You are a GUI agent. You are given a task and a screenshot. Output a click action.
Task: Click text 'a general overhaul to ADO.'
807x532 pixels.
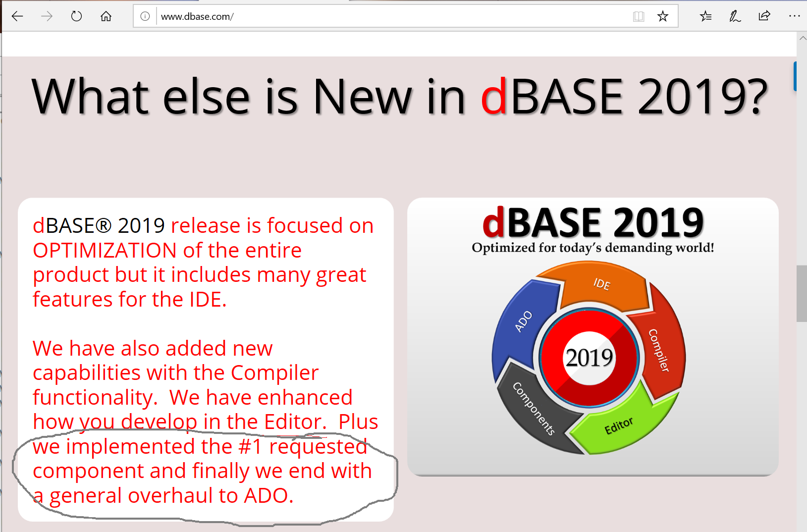point(163,496)
